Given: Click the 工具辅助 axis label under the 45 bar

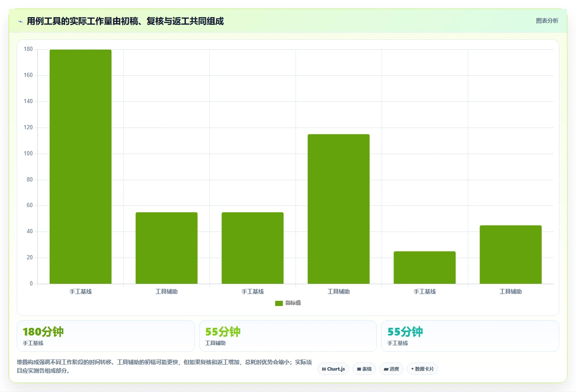Looking at the screenshot, I should pyautogui.click(x=510, y=292).
